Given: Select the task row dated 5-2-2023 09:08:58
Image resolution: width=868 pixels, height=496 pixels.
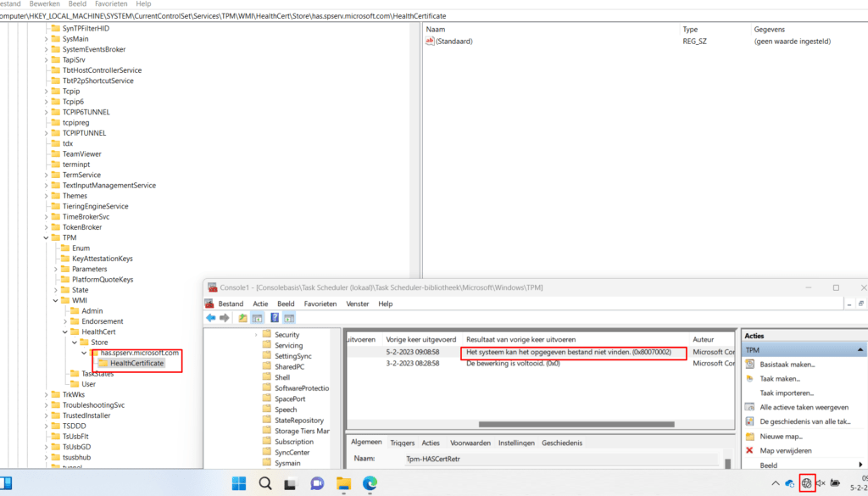Looking at the screenshot, I should pos(542,352).
